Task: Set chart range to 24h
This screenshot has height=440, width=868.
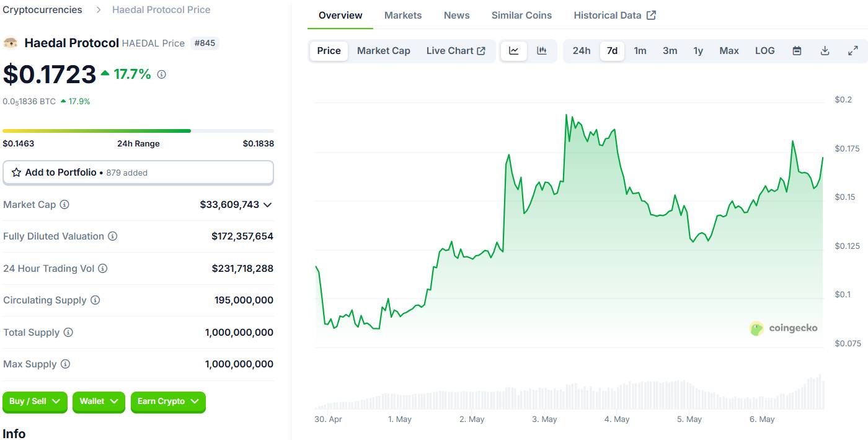Action: (x=582, y=51)
